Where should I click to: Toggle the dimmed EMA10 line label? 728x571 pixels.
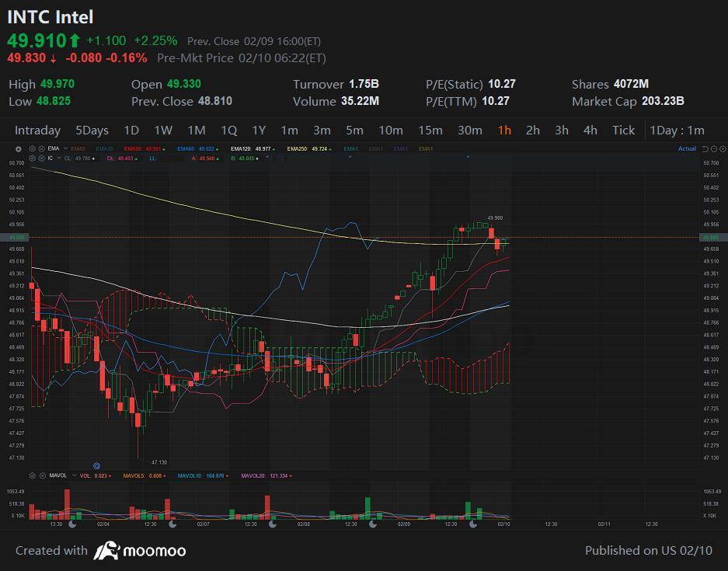point(104,148)
